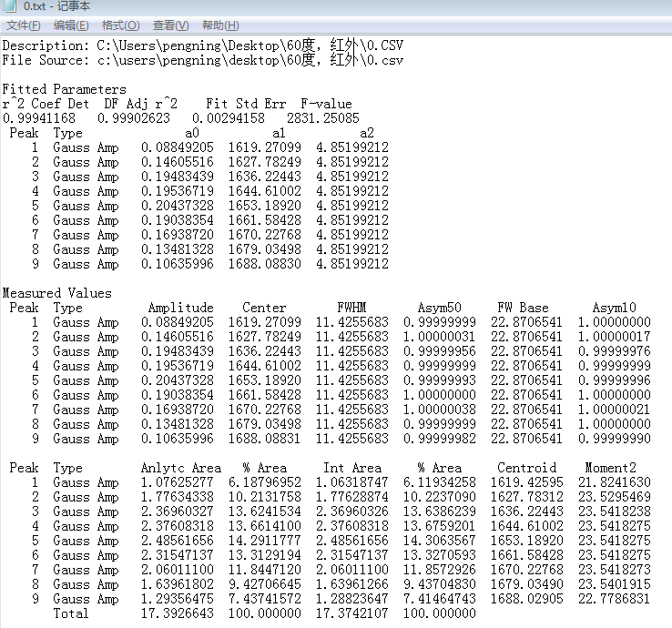The height and width of the screenshot is (628, 672).
Task: Click the Total Int Area 17.3742107
Action: [352, 613]
